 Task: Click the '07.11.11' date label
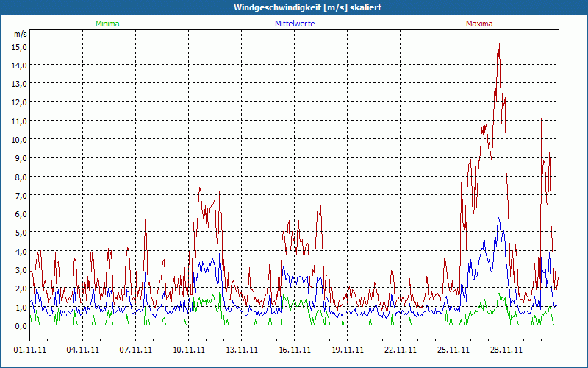(136, 350)
